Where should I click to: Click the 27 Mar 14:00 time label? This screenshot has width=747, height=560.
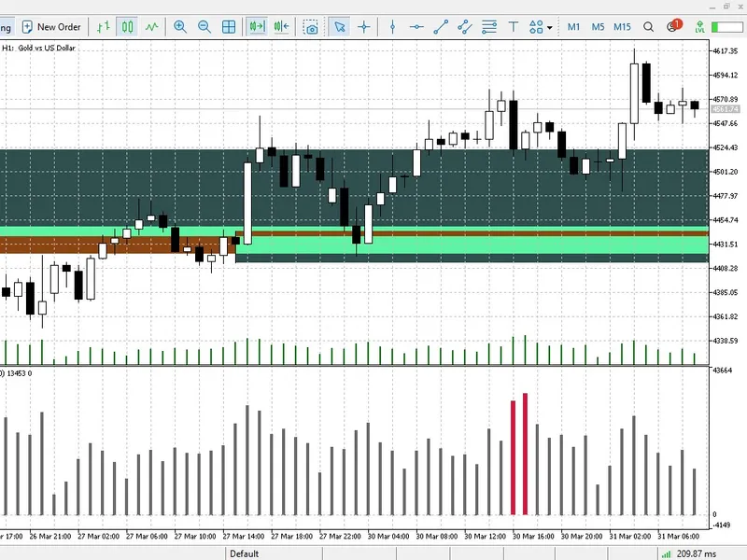(x=244, y=536)
